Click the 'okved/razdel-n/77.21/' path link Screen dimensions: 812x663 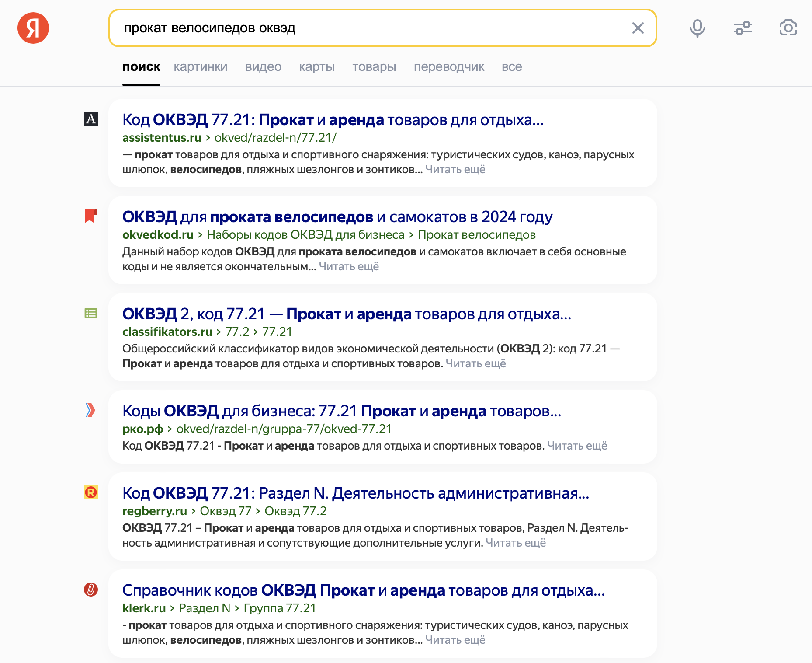click(x=275, y=137)
